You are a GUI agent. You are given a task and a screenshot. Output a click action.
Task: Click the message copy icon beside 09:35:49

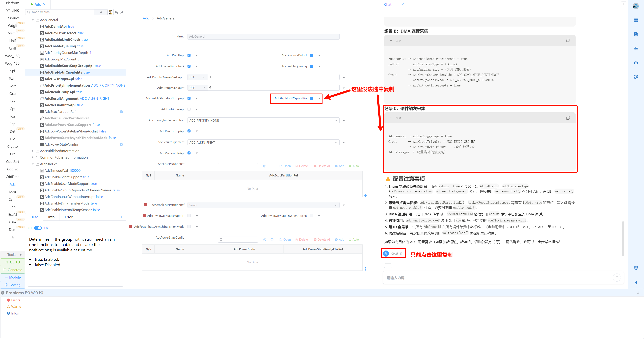click(386, 254)
